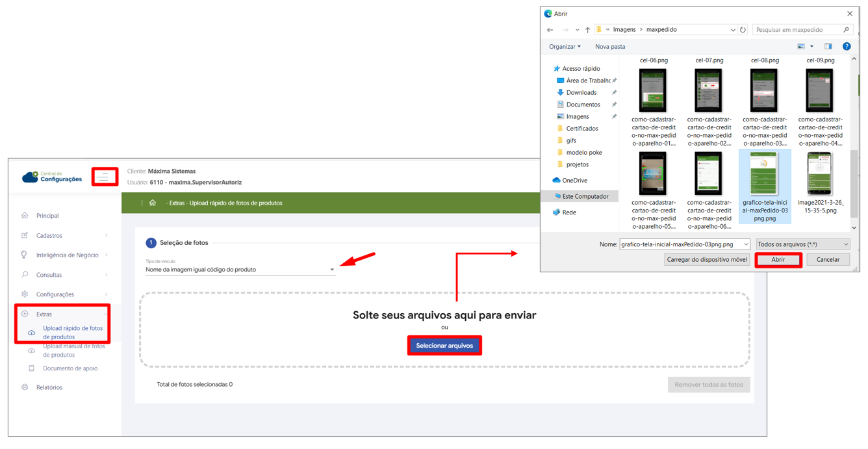
Task: Click the hamburger menu icon in Central de Configurações
Action: point(103,177)
